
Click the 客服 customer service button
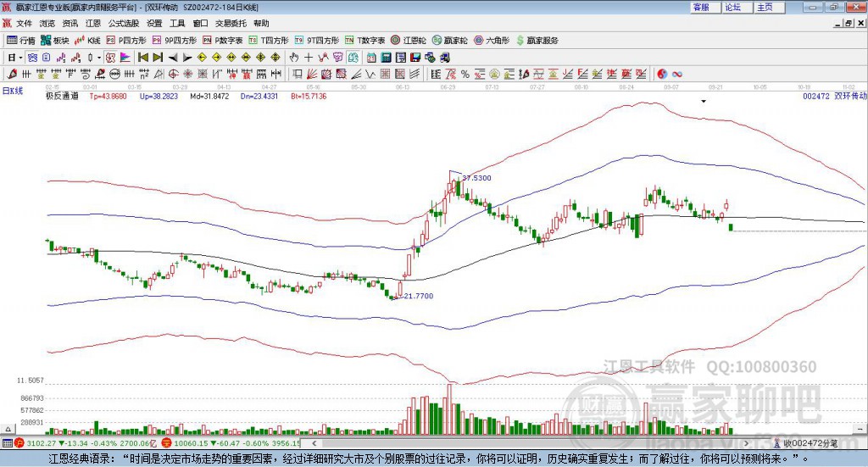704,7
